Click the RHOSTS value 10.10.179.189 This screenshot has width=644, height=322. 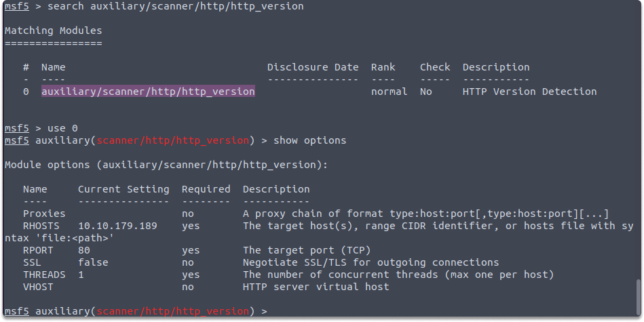pyautogui.click(x=117, y=226)
